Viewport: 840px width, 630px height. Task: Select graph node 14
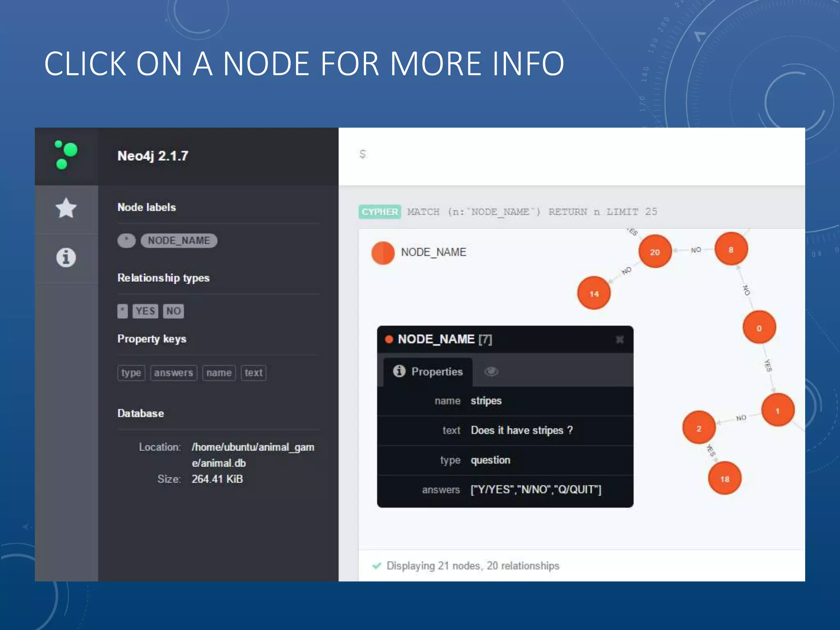(594, 293)
